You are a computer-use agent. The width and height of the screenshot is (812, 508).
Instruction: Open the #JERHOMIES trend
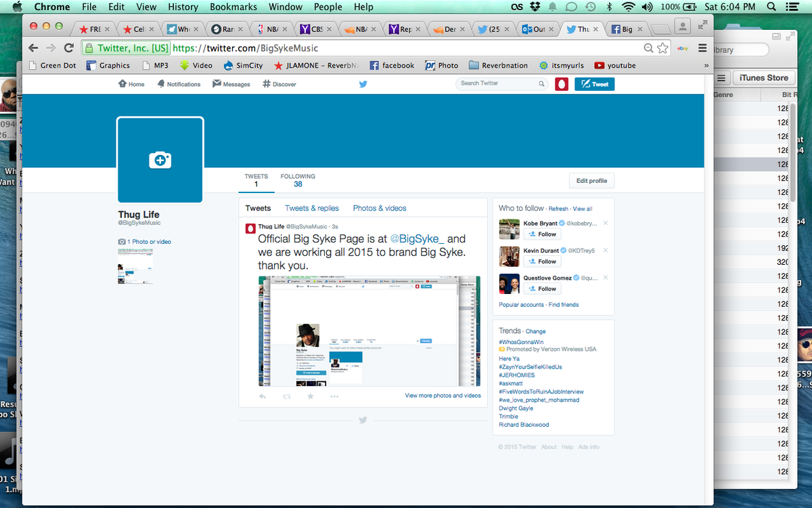(x=517, y=375)
